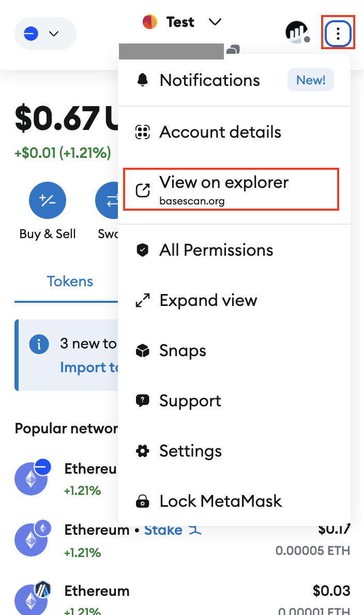The height and width of the screenshot is (615, 364).
Task: Open Notifications from the menu
Action: [x=209, y=80]
